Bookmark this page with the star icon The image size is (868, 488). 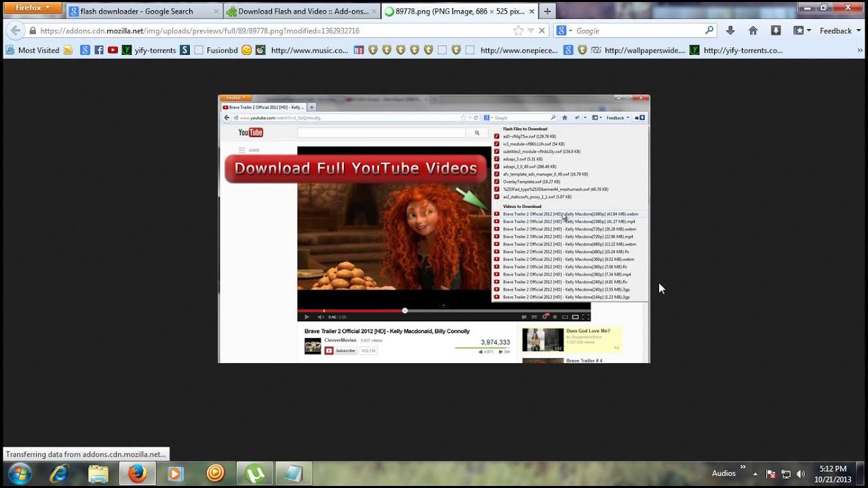[x=518, y=31]
